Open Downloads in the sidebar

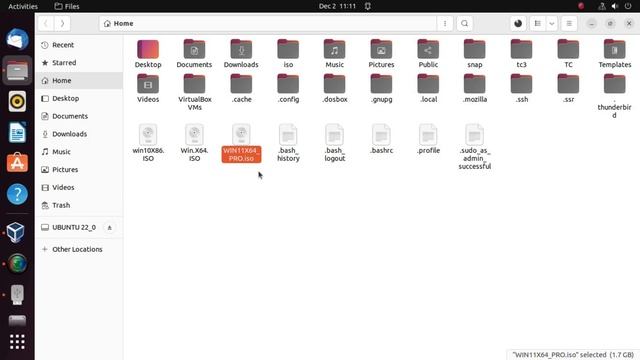(79, 134)
